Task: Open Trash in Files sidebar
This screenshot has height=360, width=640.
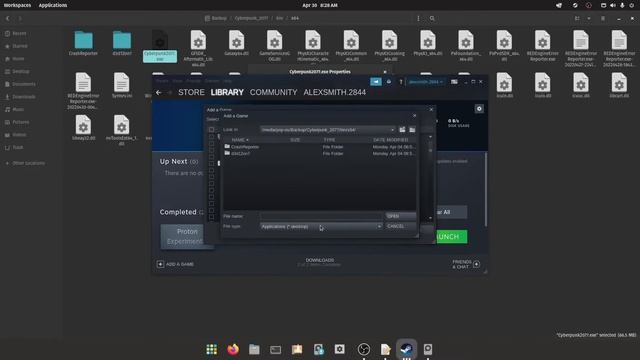Action: 18,147
